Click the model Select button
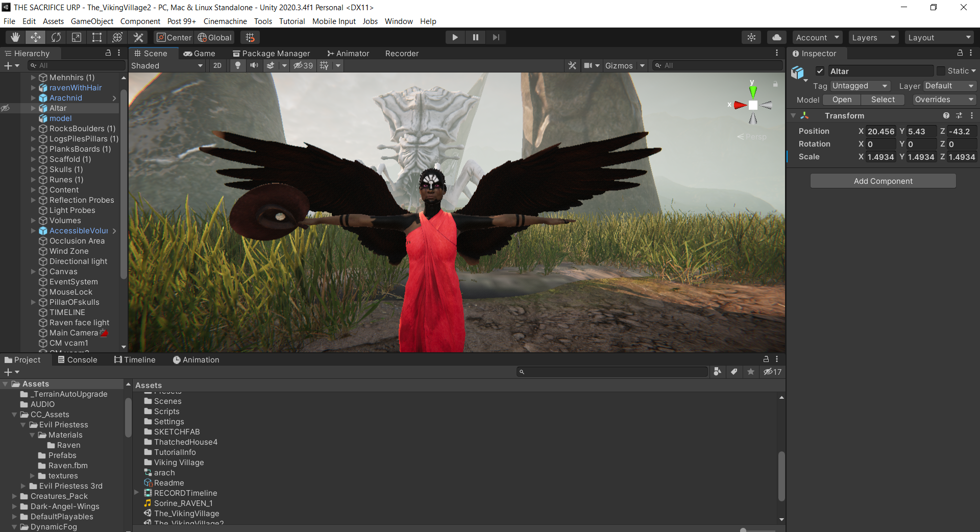980x532 pixels. click(883, 100)
